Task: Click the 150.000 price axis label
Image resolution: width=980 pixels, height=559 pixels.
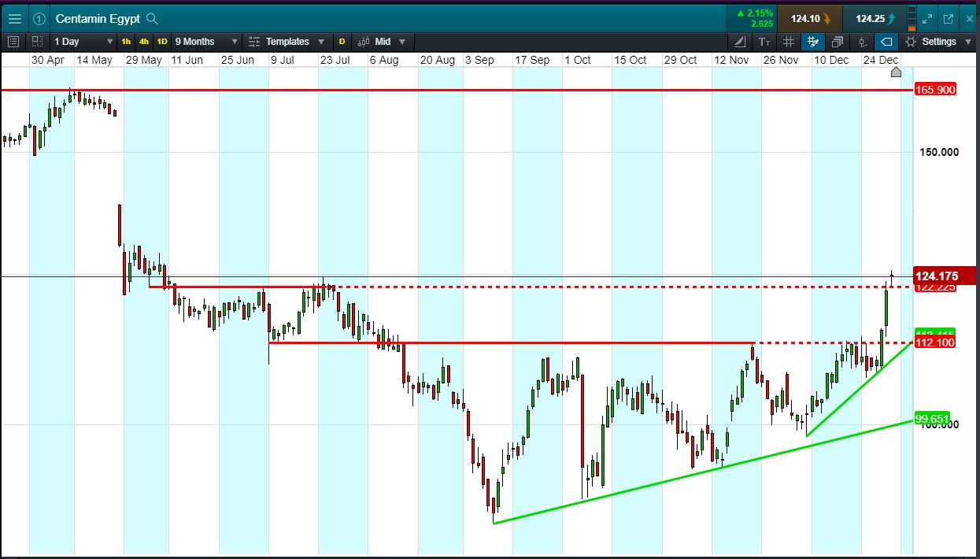Action: pos(939,152)
